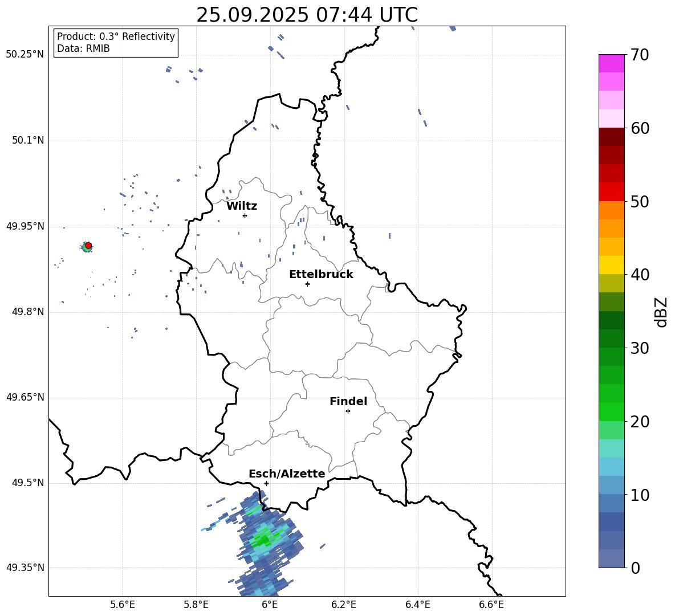
Task: Click the Esch/Alzette city label
Action: coord(287,474)
